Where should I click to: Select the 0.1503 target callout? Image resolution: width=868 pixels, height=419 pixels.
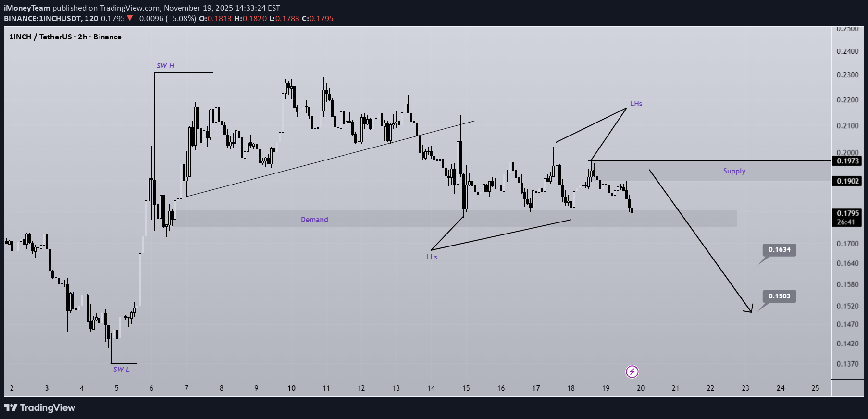coord(779,296)
